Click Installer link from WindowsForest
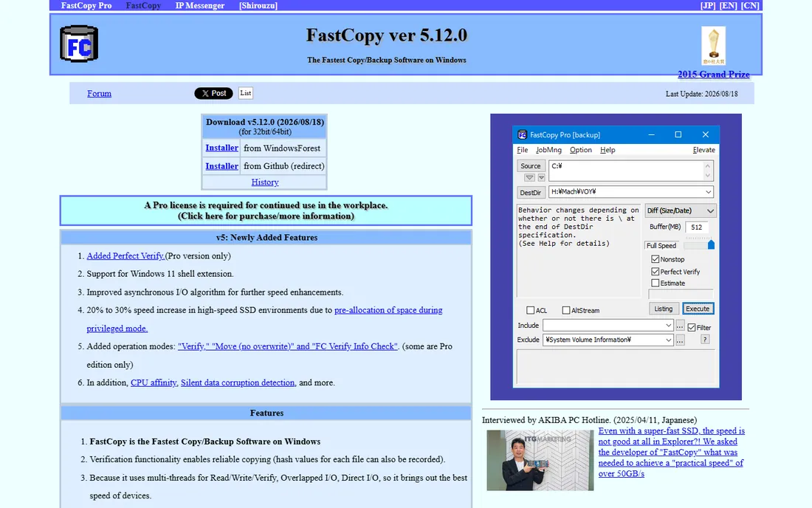812x508 pixels. click(x=221, y=148)
